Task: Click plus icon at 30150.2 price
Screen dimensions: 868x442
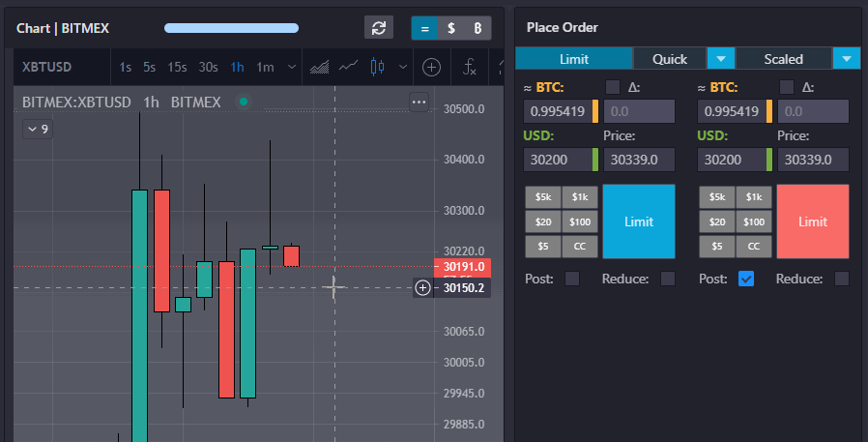Action: 423,287
